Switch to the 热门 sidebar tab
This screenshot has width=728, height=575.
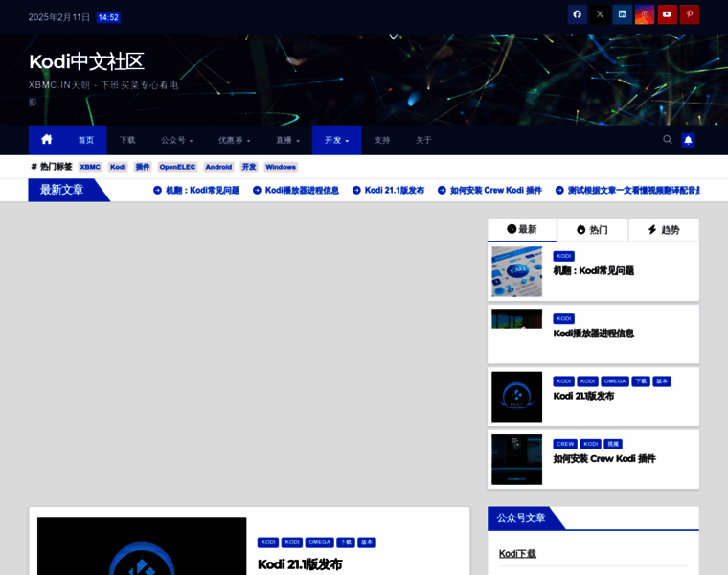(592, 230)
